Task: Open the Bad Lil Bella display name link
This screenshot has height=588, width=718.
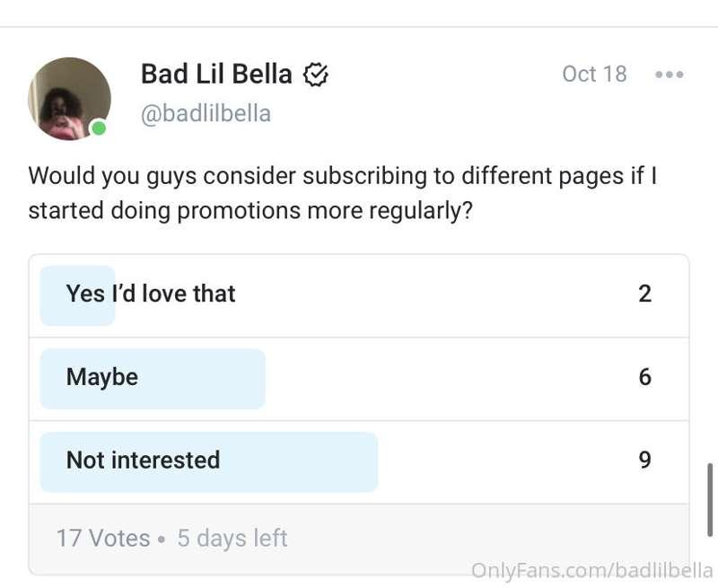Action: [216, 74]
